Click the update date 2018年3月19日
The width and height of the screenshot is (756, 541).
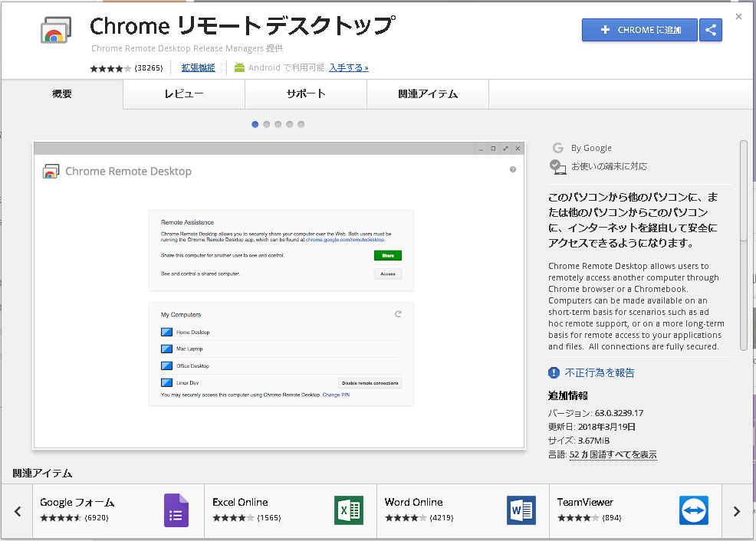click(606, 427)
